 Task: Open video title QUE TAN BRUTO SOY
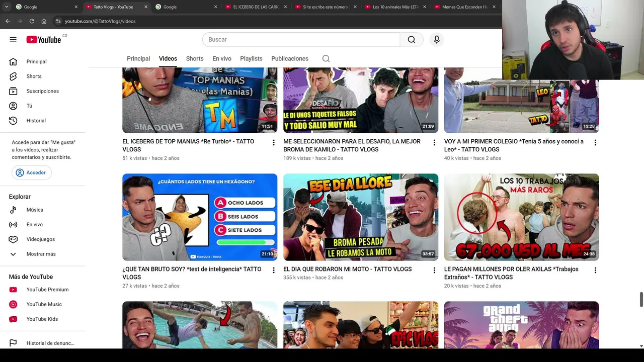pos(192,273)
